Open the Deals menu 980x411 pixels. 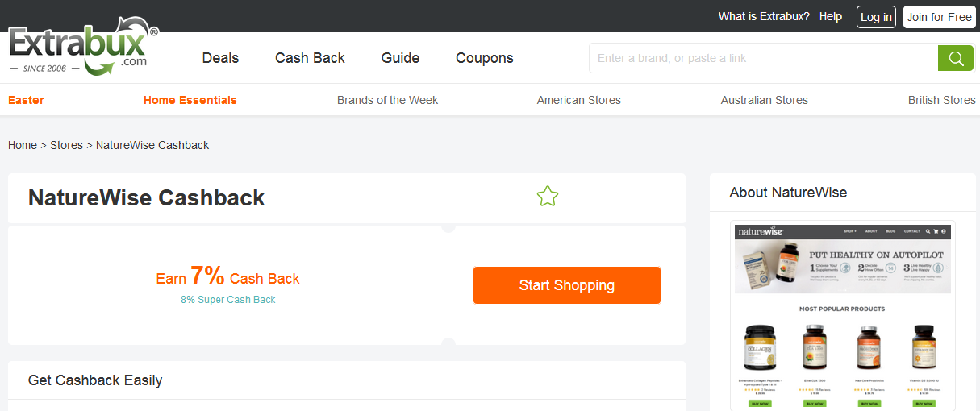coord(220,58)
